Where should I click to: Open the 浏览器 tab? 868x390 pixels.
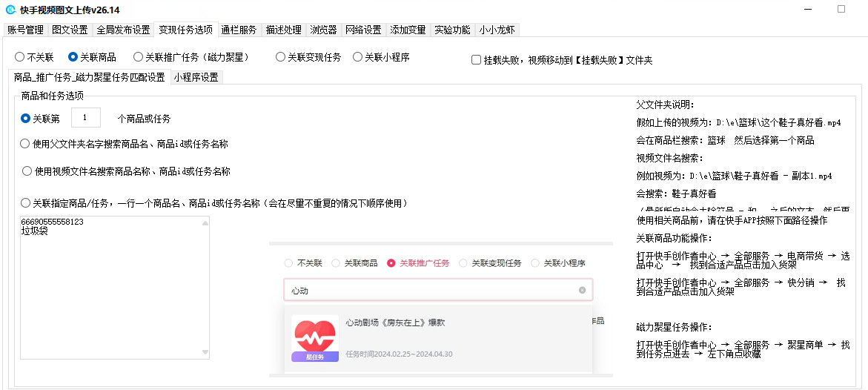(x=323, y=30)
